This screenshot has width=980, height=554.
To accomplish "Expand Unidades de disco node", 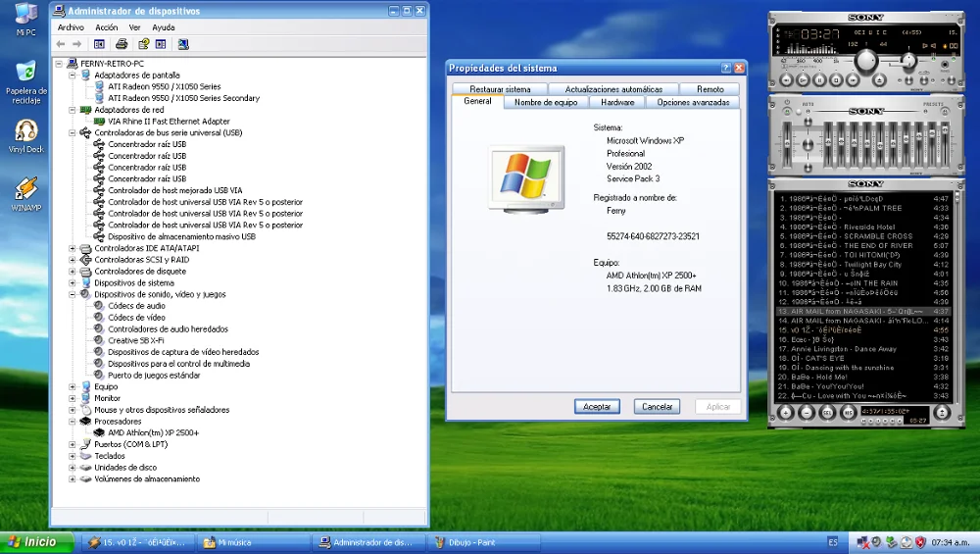I will [x=73, y=468].
